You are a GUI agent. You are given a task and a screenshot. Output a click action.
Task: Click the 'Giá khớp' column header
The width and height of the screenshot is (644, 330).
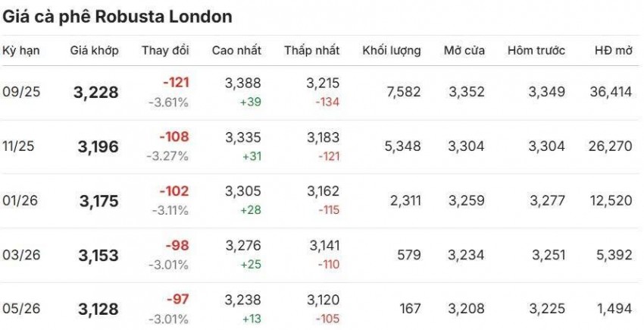tap(94, 51)
